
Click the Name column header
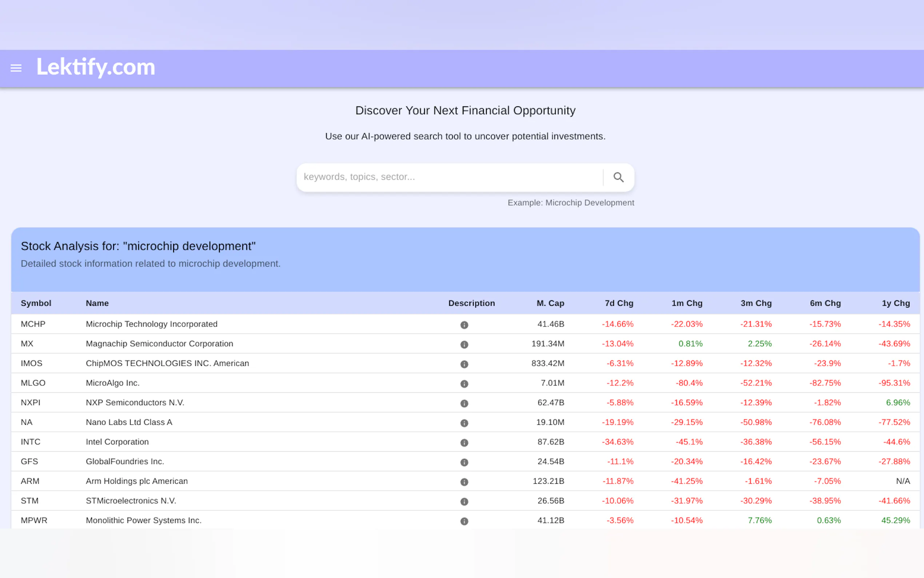(97, 303)
